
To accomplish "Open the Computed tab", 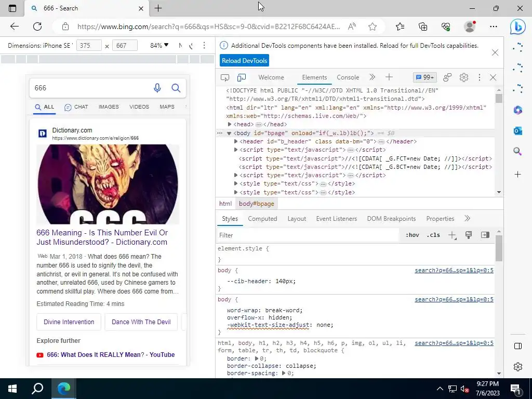I will click(x=262, y=219).
